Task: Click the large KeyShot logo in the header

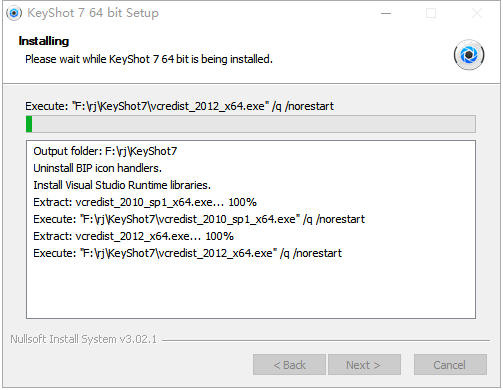Action: coord(469,55)
